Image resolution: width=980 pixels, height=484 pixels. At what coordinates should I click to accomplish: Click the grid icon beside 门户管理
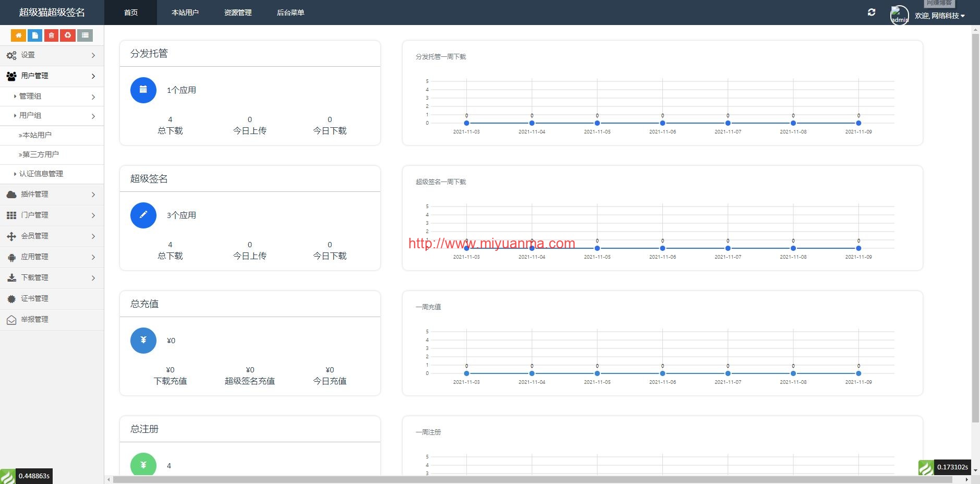[x=11, y=215]
